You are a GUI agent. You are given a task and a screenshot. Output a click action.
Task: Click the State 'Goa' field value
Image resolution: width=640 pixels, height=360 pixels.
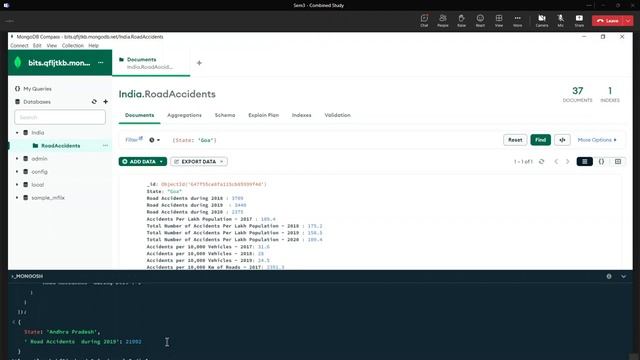175,191
